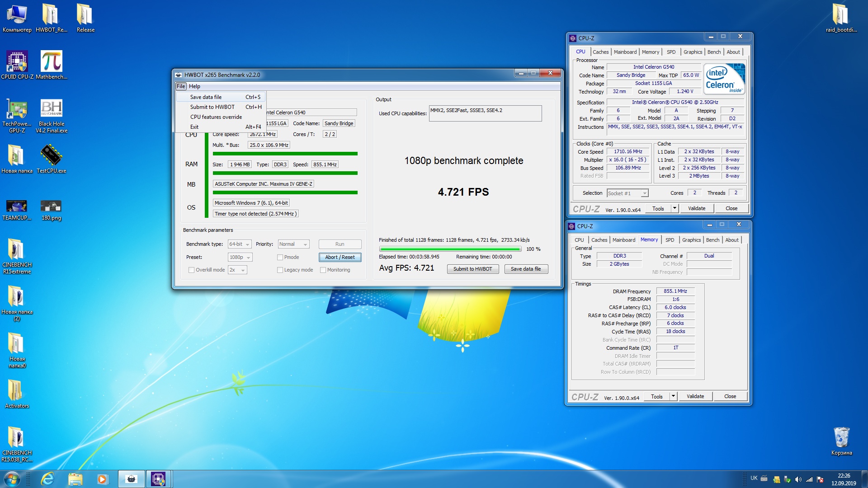Open CINEBENCH R15.038_RC folder icon
This screenshot has height=488, width=868.
coord(17,445)
